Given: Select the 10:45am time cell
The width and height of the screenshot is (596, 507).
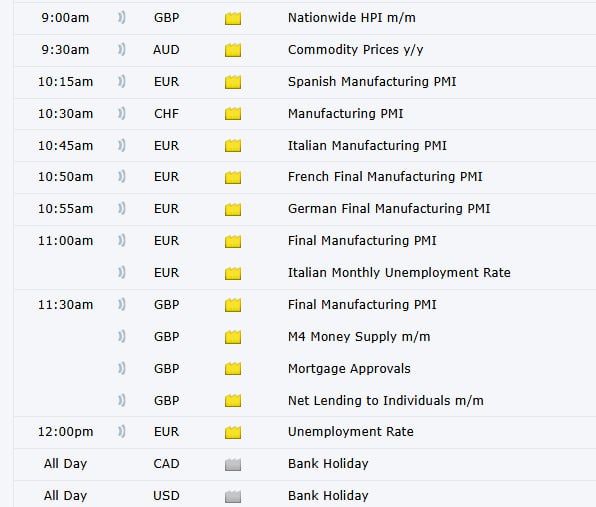Looking at the screenshot, I should [65, 146].
